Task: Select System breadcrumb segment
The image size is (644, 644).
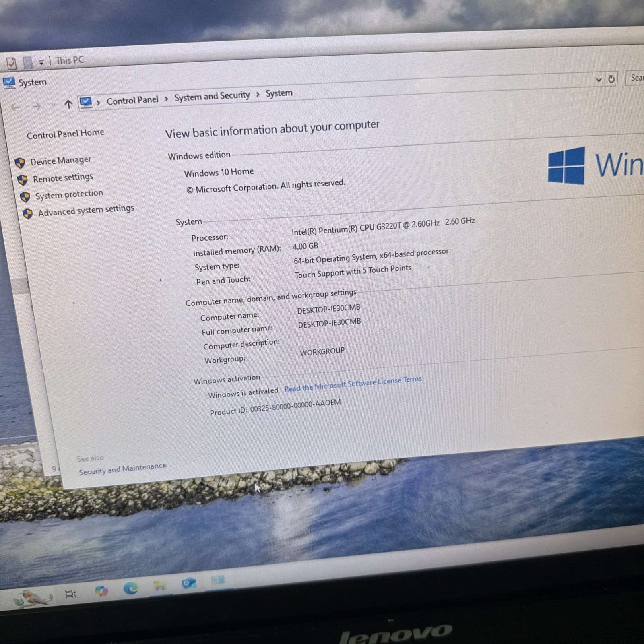Action: pyautogui.click(x=279, y=93)
